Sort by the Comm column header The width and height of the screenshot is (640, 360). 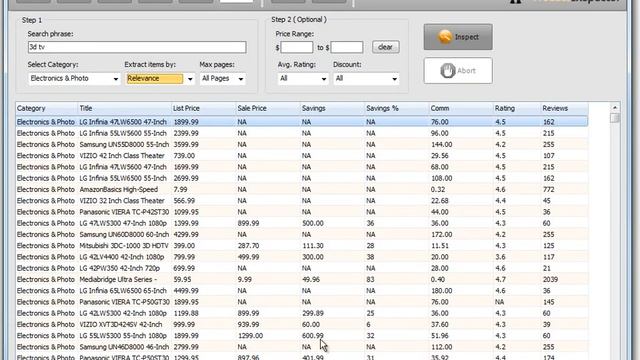(461, 109)
